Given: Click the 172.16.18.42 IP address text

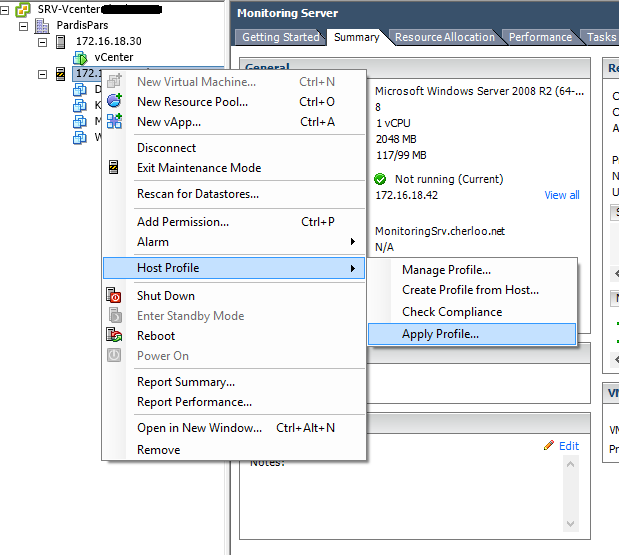Looking at the screenshot, I should coord(407,195).
